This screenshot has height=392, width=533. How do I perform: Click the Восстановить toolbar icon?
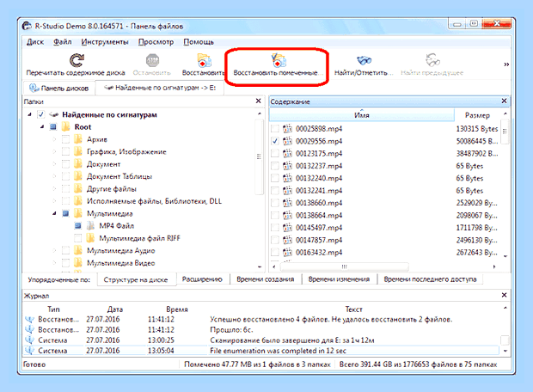[x=204, y=60]
